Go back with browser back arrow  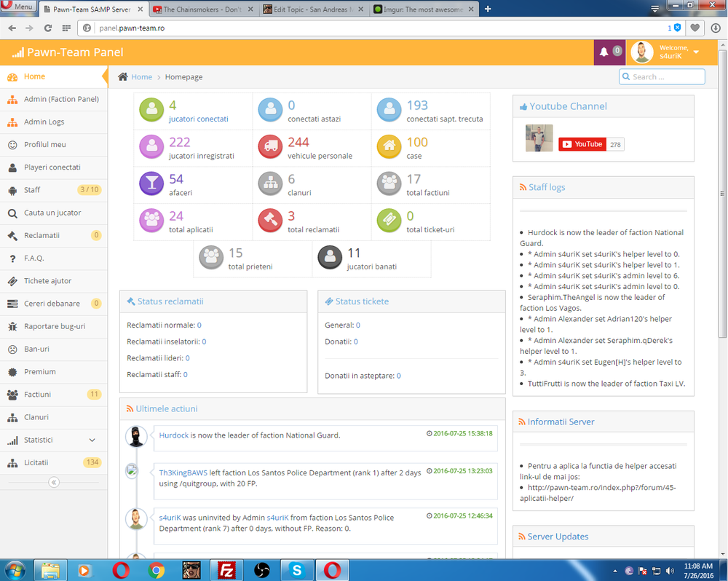click(x=12, y=28)
